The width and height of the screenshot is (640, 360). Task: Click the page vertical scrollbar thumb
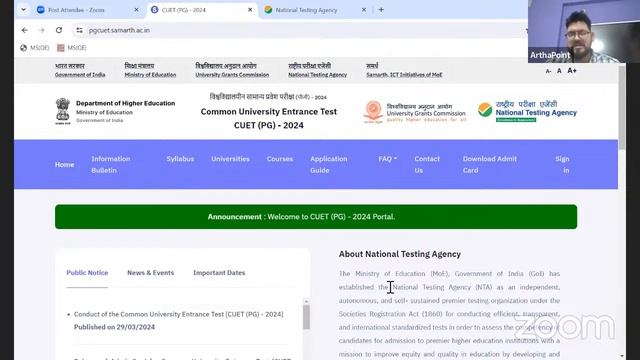622,107
